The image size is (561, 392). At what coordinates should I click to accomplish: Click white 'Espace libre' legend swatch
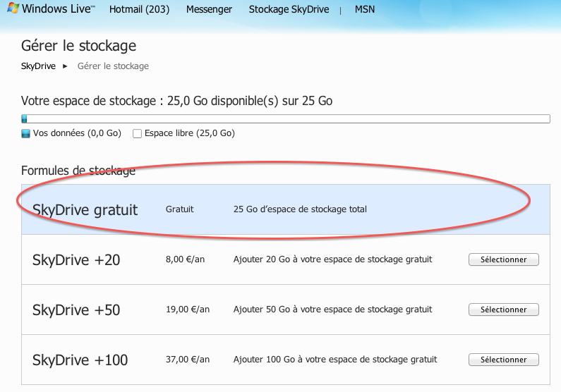[x=137, y=134]
